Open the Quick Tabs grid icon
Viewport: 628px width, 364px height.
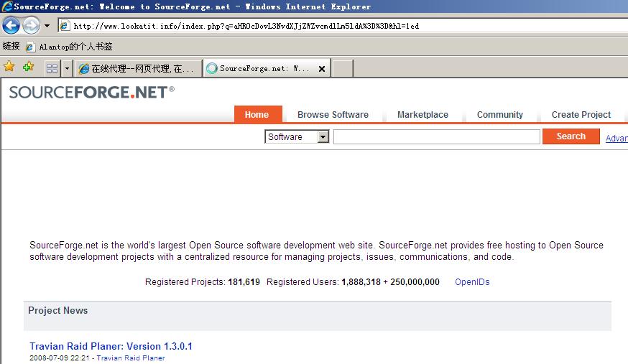[x=52, y=68]
